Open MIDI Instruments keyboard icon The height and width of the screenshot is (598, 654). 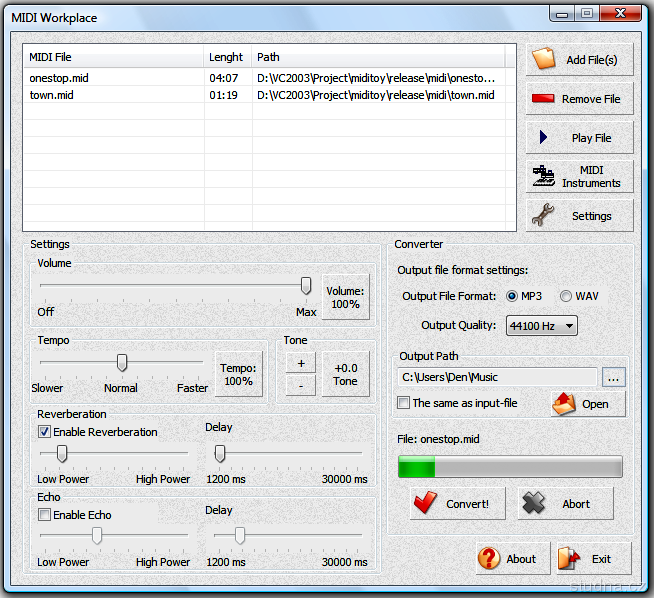(x=544, y=177)
